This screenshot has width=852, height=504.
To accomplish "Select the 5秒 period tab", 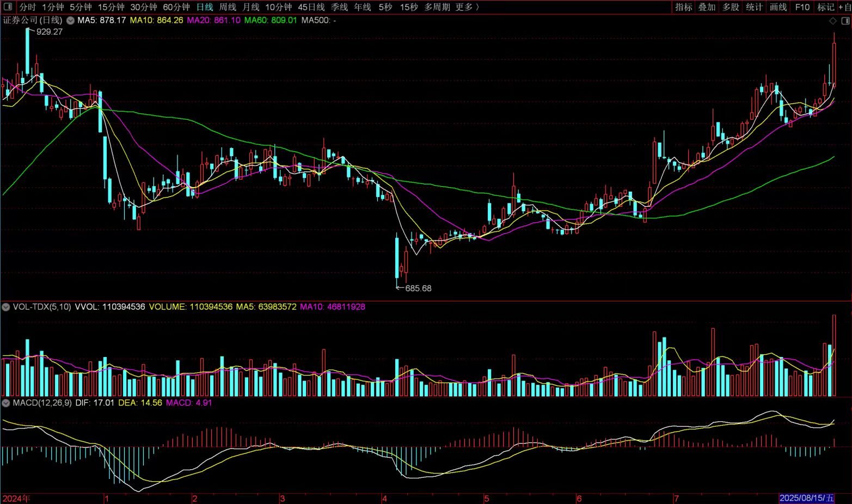I will (x=385, y=7).
